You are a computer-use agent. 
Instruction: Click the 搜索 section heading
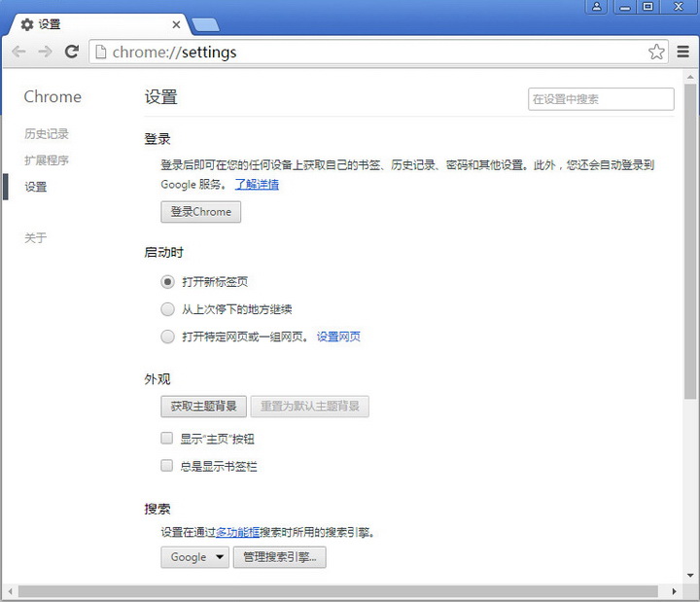point(157,509)
